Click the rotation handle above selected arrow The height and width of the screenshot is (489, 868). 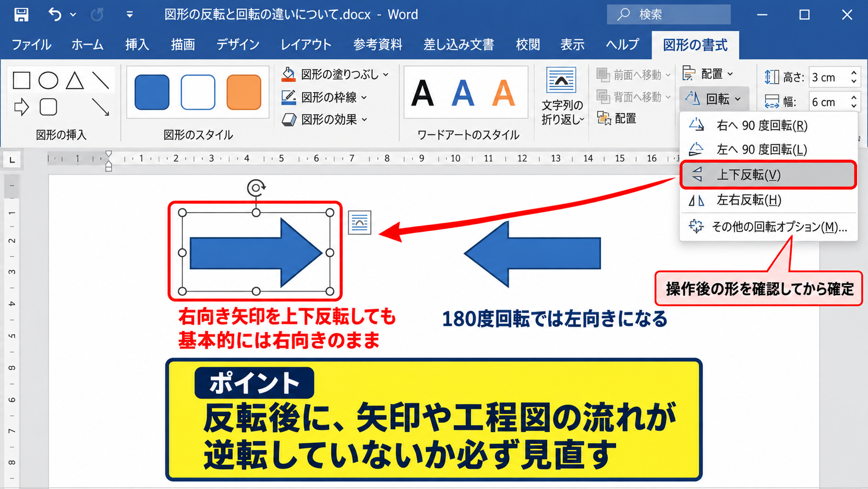click(256, 188)
